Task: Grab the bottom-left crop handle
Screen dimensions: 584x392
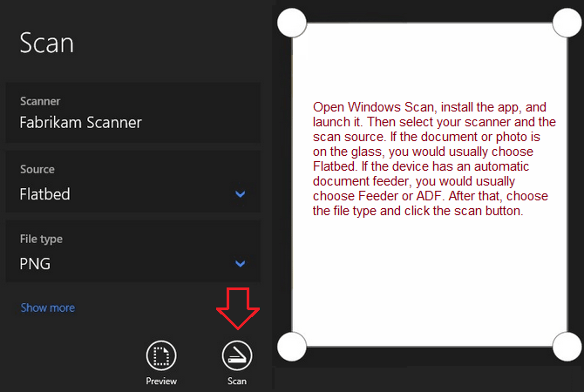Action: click(292, 347)
